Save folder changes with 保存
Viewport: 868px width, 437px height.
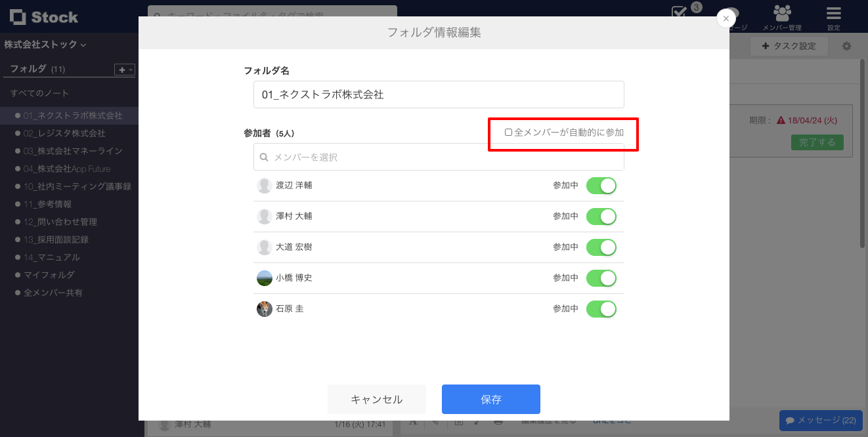490,399
